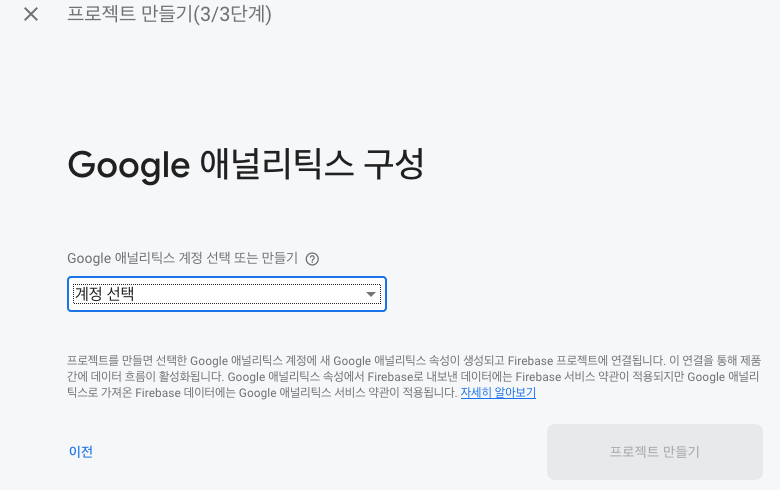Go back with the 이전 button
780x490 pixels.
tap(81, 452)
